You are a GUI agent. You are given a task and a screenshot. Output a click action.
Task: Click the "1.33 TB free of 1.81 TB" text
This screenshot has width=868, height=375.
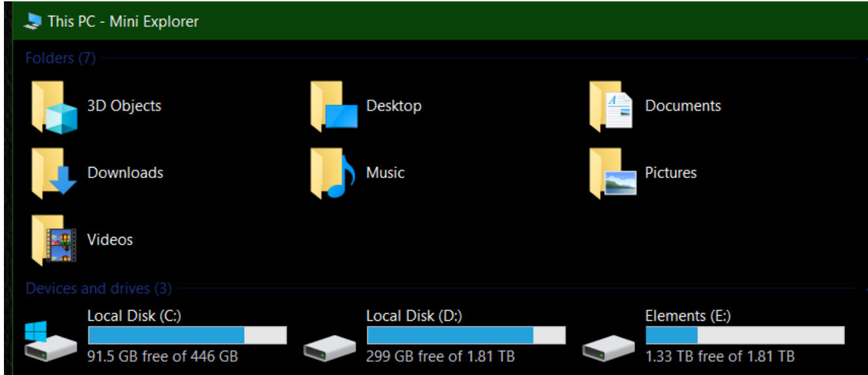click(x=720, y=357)
